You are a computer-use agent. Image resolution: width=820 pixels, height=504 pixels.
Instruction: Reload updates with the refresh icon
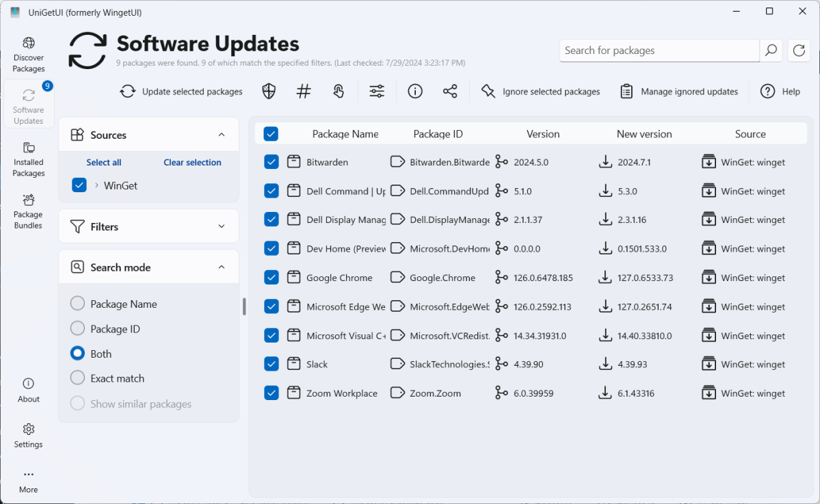coord(799,50)
